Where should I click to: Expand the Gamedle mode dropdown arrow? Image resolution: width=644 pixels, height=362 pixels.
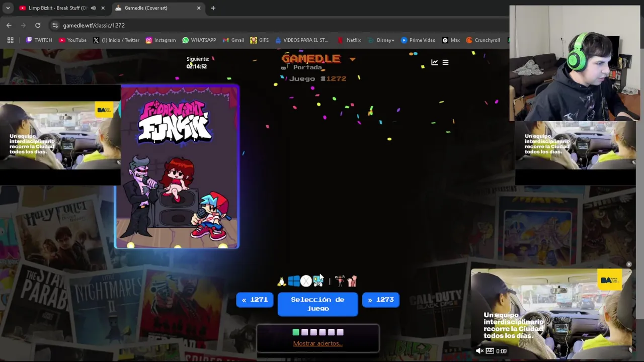point(352,59)
